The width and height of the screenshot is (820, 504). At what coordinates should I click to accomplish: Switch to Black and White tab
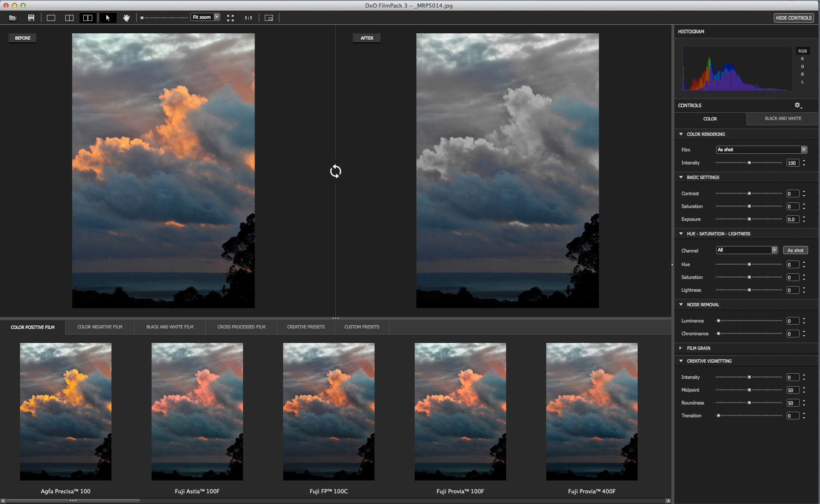[x=783, y=119]
